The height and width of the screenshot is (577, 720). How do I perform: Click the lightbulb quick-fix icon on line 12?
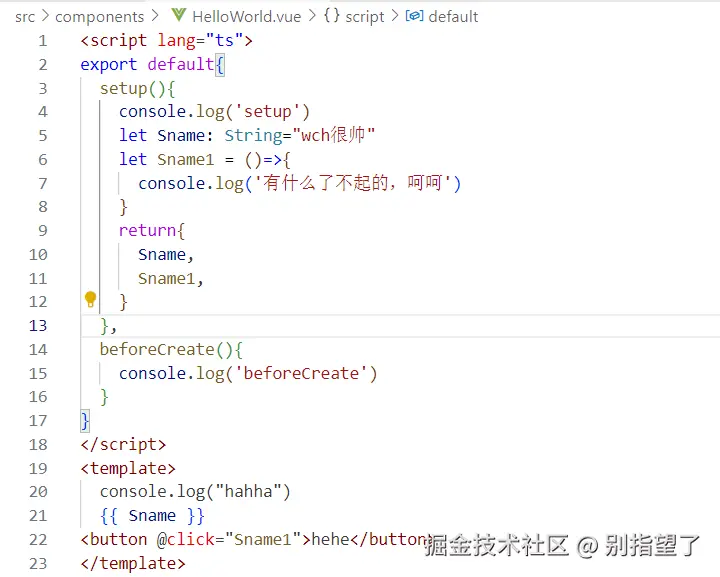coord(90,299)
